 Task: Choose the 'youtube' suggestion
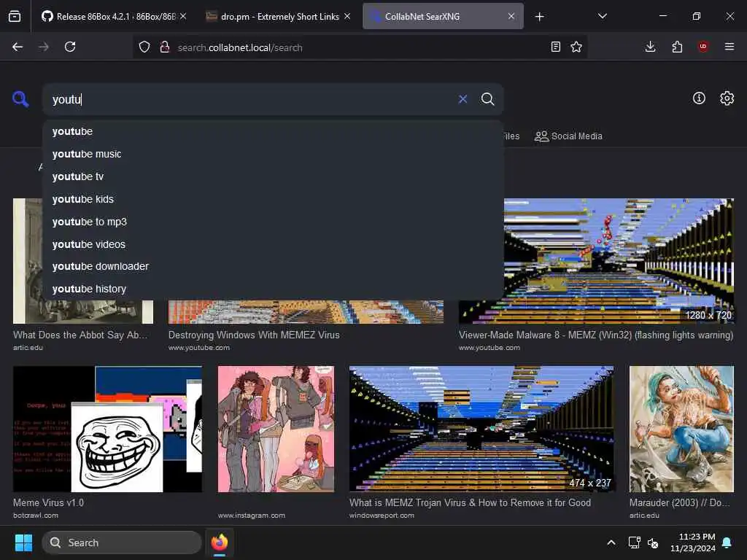pyautogui.click(x=273, y=131)
